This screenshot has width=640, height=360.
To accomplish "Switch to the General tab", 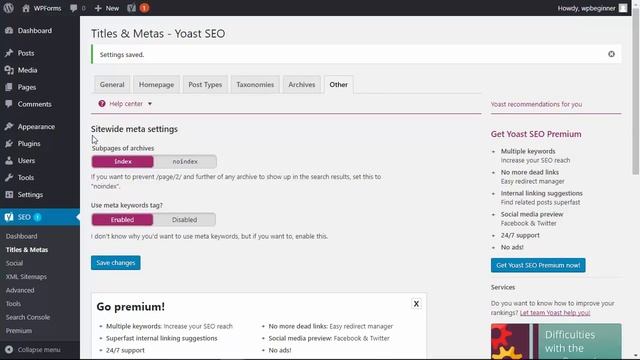I will tap(112, 84).
